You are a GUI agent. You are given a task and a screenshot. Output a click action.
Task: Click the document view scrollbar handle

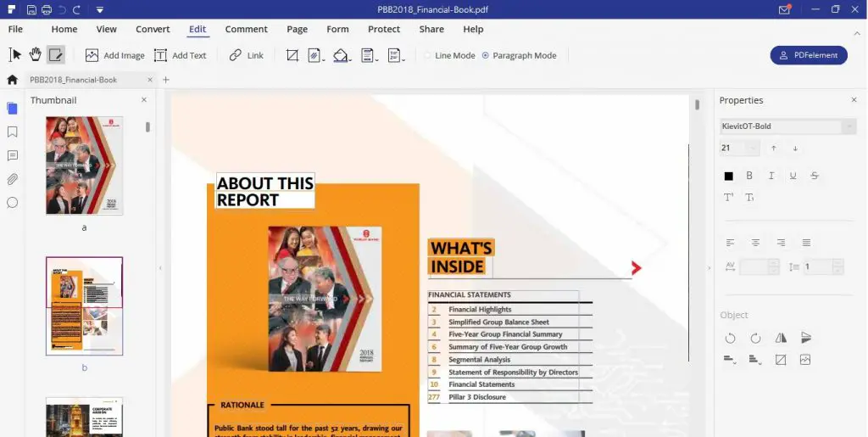coord(697,104)
